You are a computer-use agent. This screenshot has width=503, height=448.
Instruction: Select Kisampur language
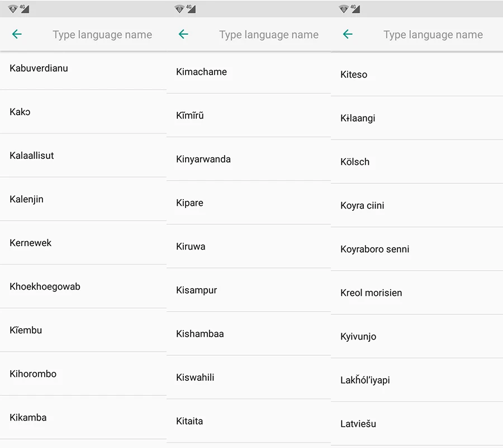tap(249, 290)
